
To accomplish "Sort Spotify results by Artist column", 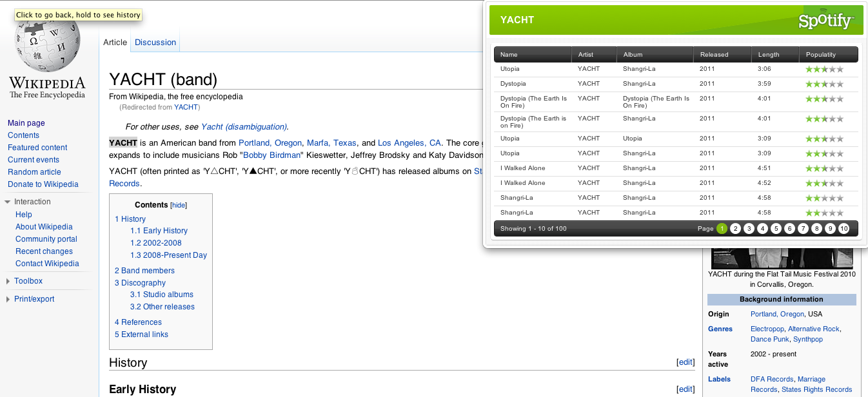I will 594,55.
